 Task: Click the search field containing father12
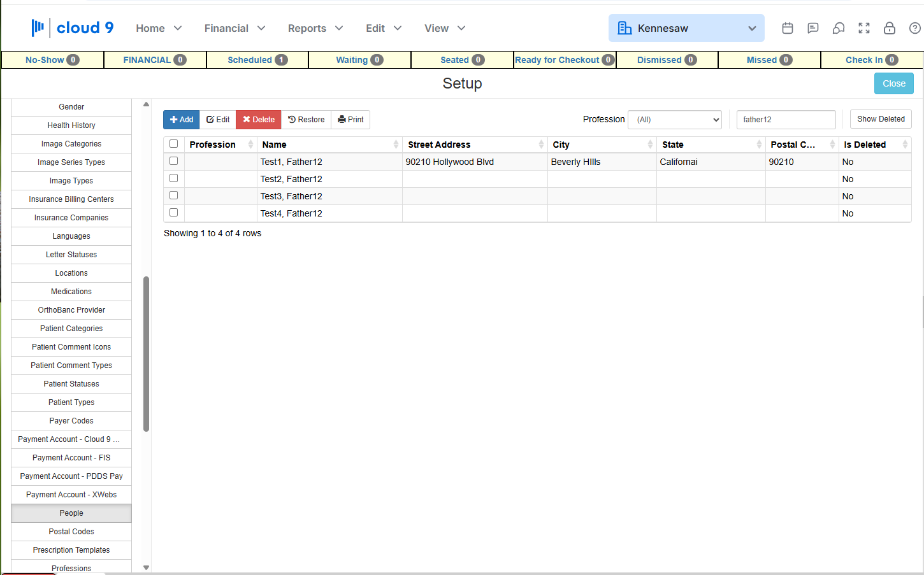[x=786, y=120]
